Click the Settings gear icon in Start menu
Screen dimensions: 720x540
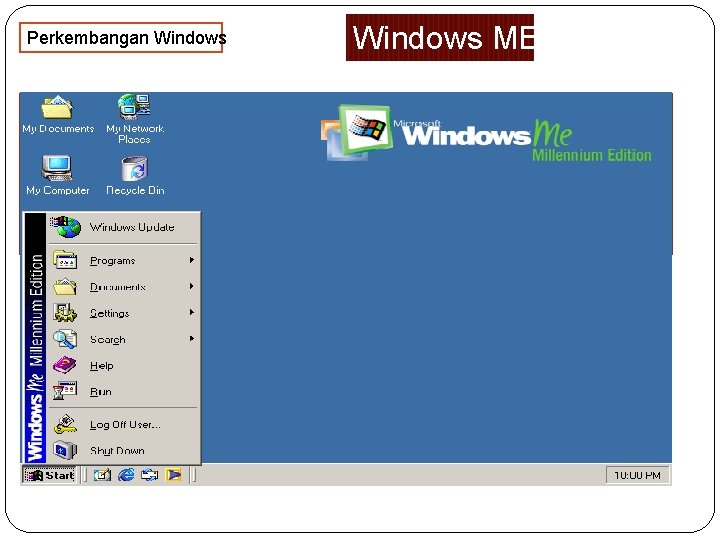click(x=65, y=313)
